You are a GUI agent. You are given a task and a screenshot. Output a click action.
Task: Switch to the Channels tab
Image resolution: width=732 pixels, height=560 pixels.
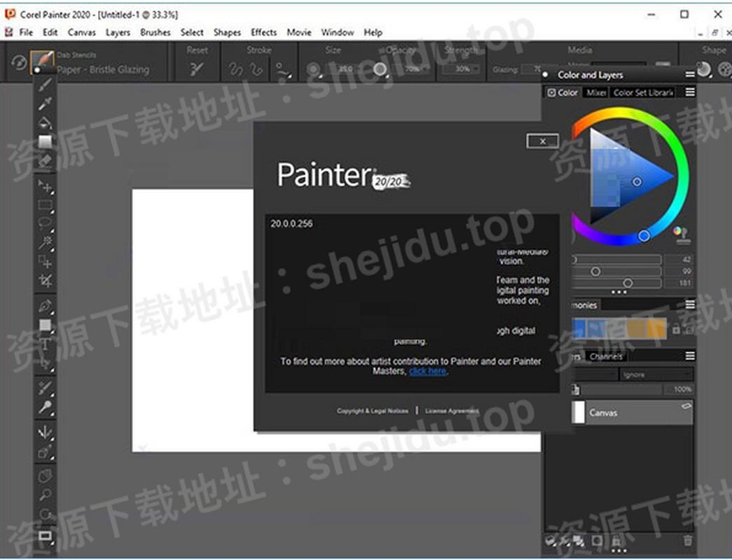pos(606,356)
